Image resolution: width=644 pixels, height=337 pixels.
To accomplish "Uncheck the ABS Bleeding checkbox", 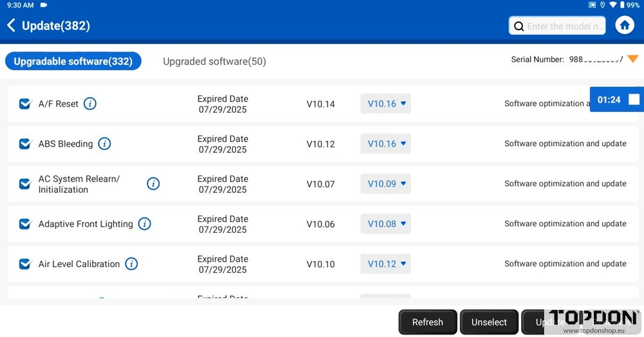I will point(25,143).
